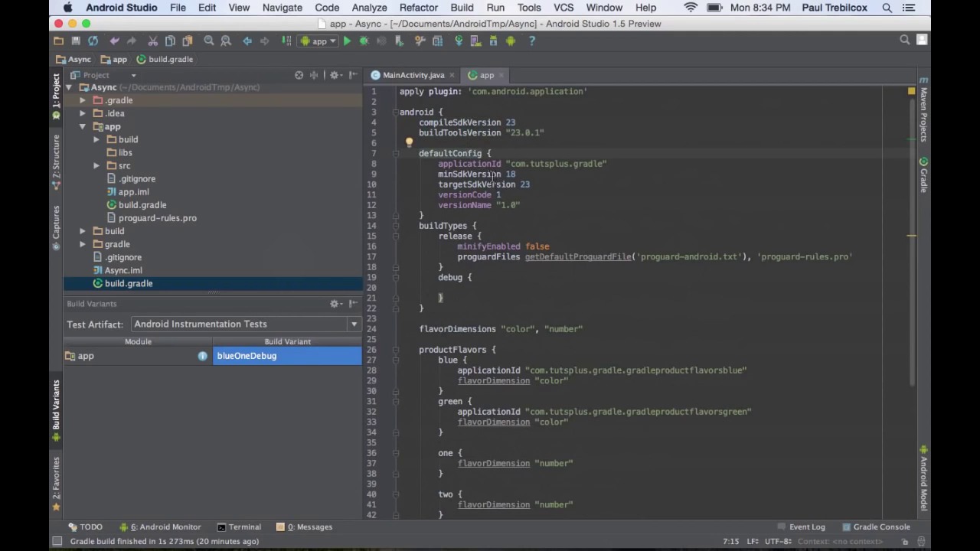
Task: Hide the Build Variants panel via hide icon
Action: [353, 304]
